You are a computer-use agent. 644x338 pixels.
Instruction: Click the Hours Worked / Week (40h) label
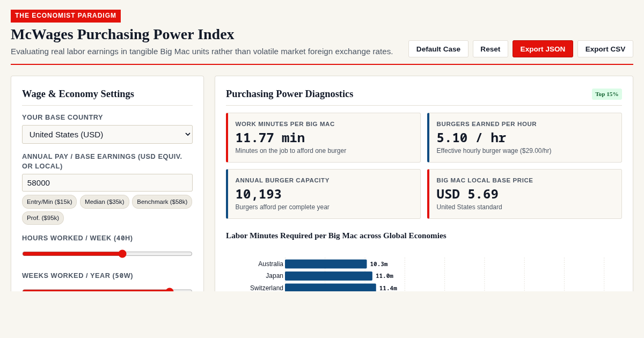click(77, 238)
